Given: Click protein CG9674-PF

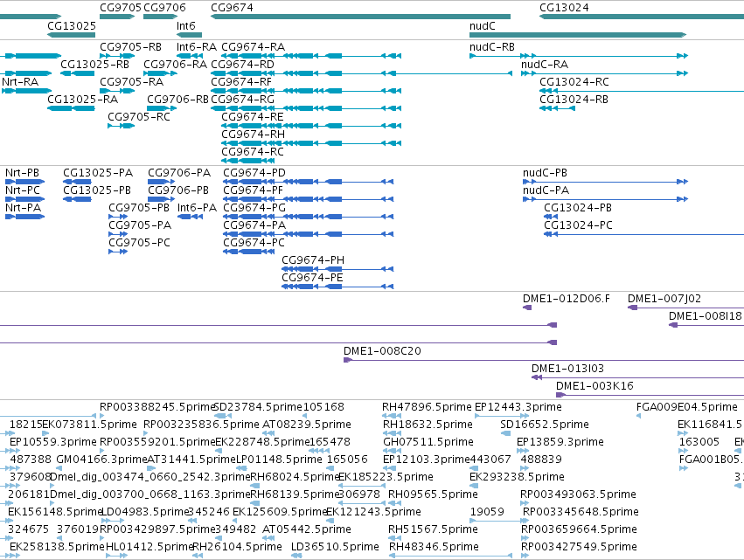Looking at the screenshot, I should pos(253,190).
